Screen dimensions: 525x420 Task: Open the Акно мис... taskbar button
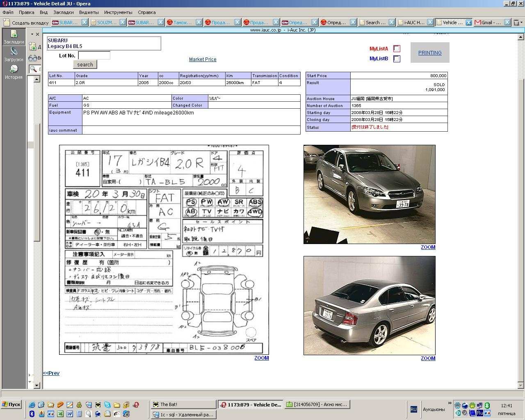coord(317,404)
